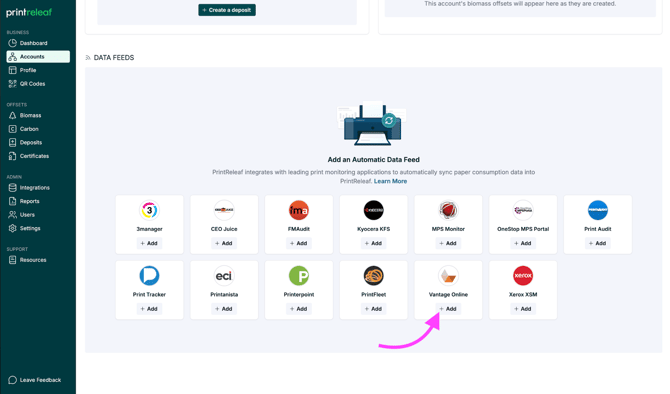Add the Kyocera KFS data feed
The image size is (670, 394).
click(x=373, y=243)
